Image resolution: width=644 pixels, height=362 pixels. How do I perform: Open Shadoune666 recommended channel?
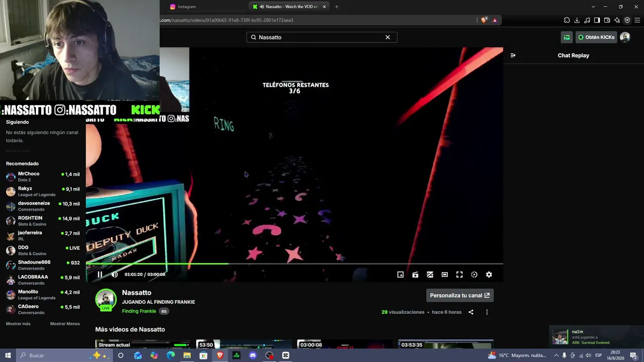(x=43, y=265)
